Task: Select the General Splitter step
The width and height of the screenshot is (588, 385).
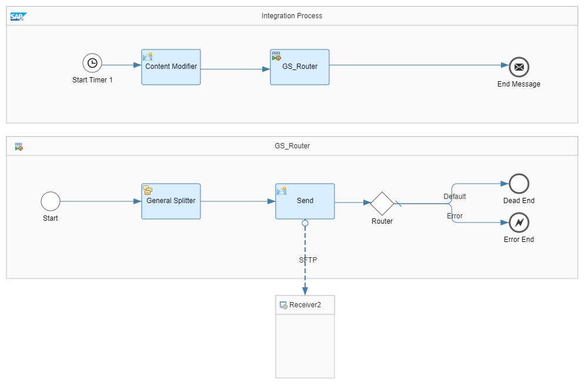Action: [x=171, y=201]
